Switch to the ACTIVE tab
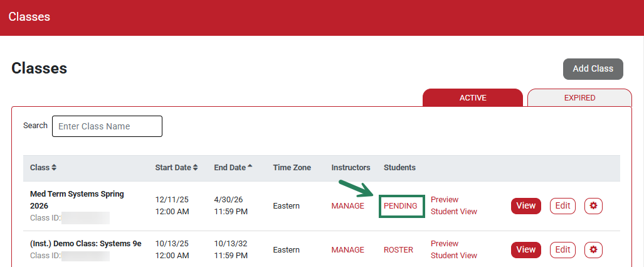644x267 pixels. pyautogui.click(x=473, y=98)
